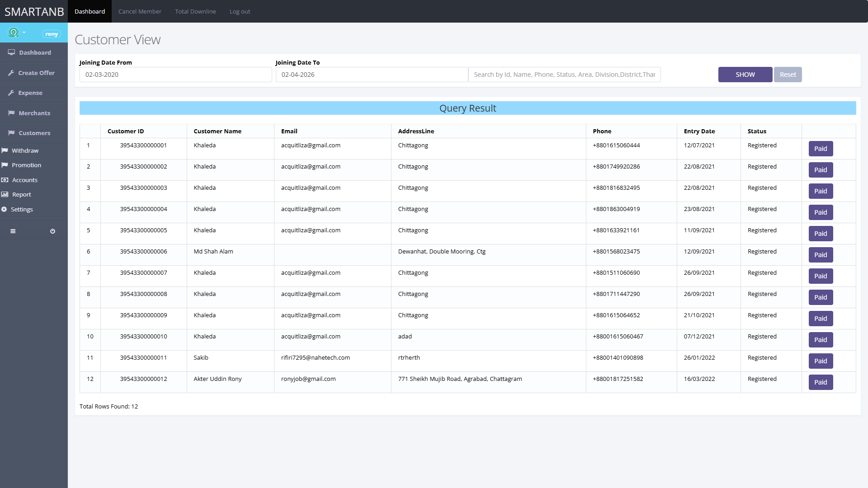868x488 pixels.
Task: Click the Accounts money icon
Action: (5, 180)
